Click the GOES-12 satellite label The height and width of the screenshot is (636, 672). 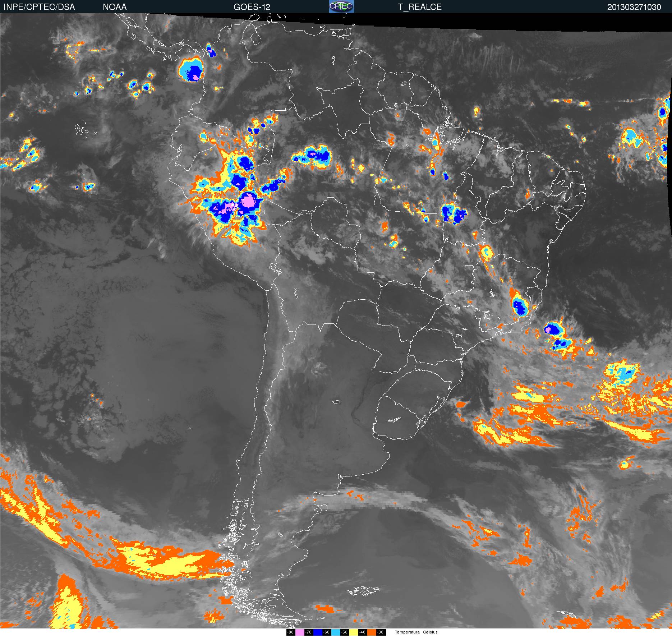(x=252, y=7)
